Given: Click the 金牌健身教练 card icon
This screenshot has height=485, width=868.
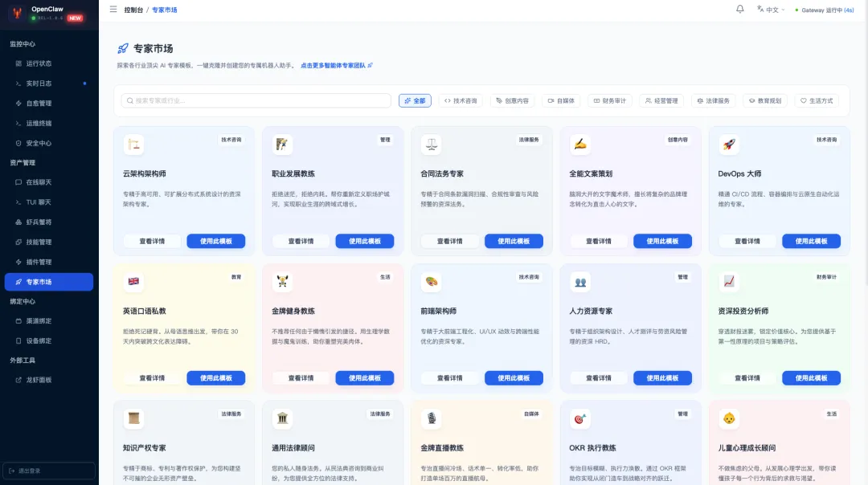Looking at the screenshot, I should click(282, 282).
